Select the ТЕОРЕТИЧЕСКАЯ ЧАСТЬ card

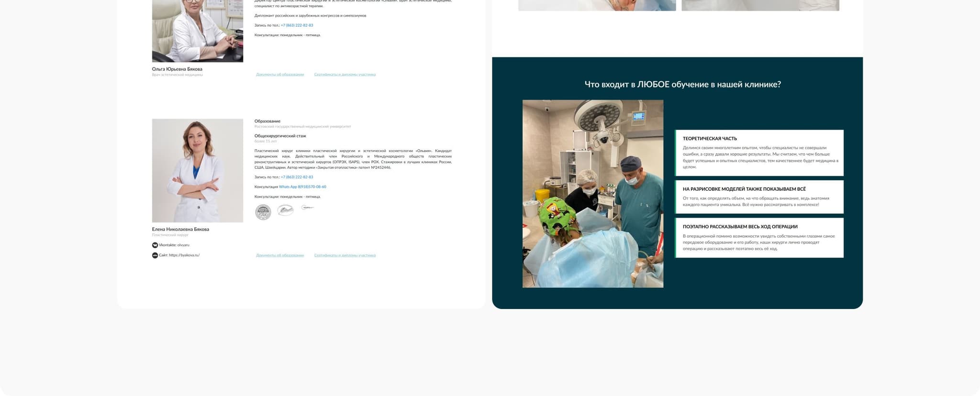coord(759,153)
